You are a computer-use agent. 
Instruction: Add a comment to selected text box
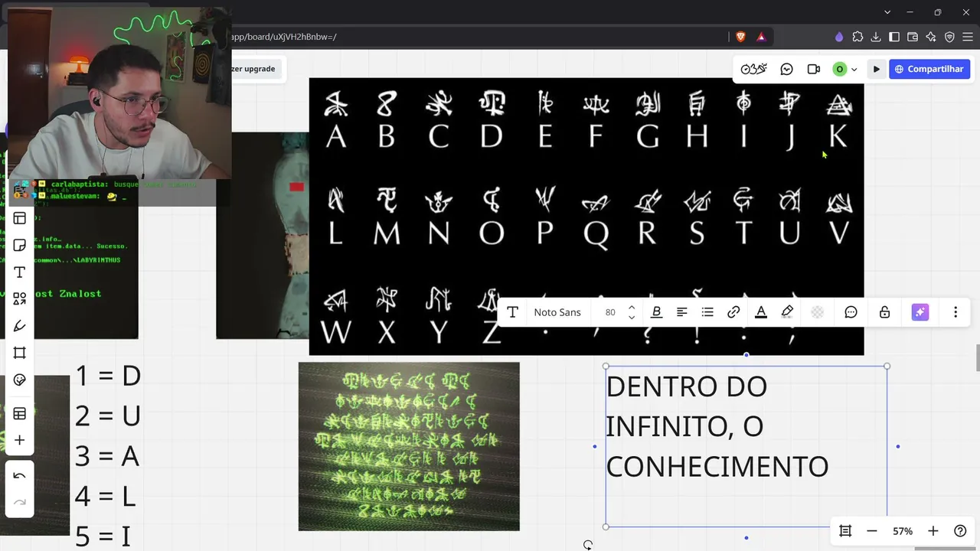[851, 312]
